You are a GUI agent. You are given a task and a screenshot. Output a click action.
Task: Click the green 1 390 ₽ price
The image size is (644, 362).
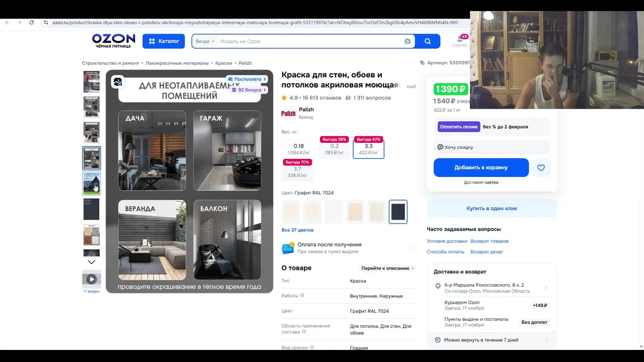(x=451, y=89)
